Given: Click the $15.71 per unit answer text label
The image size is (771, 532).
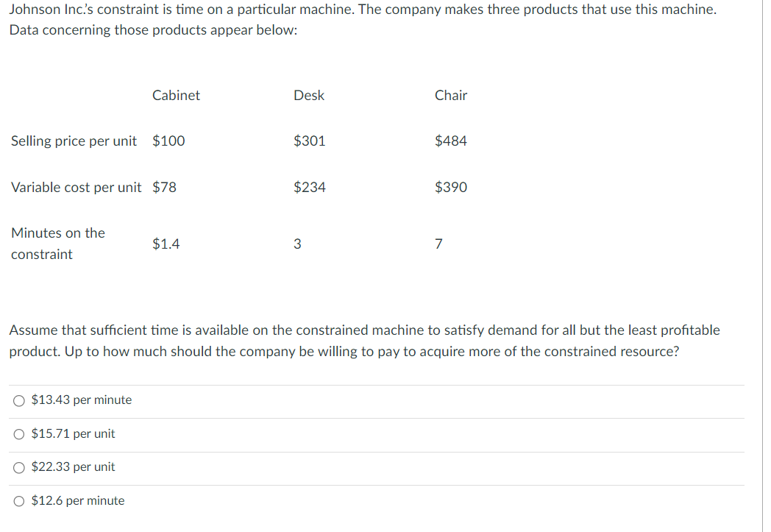Looking at the screenshot, I should coord(73,433).
